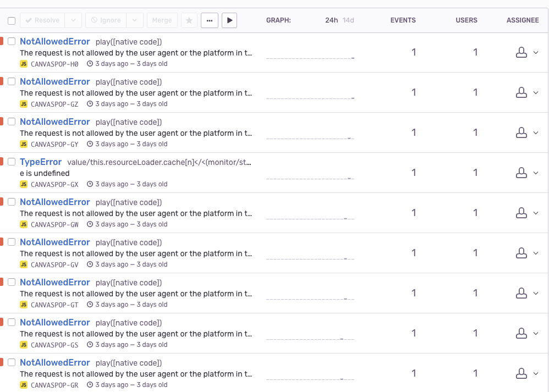Toggle the select-all issues checkbox
Screen dimensions: 549x392
click(x=12, y=21)
